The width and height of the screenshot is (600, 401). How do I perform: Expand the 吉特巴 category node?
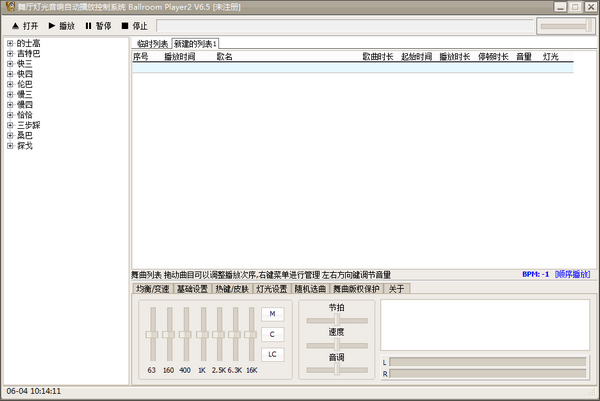point(10,53)
